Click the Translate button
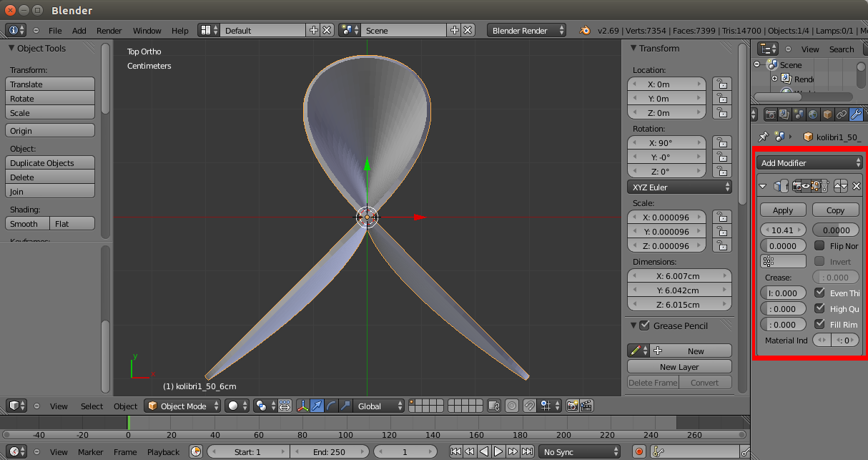The width and height of the screenshot is (868, 460). (x=50, y=84)
